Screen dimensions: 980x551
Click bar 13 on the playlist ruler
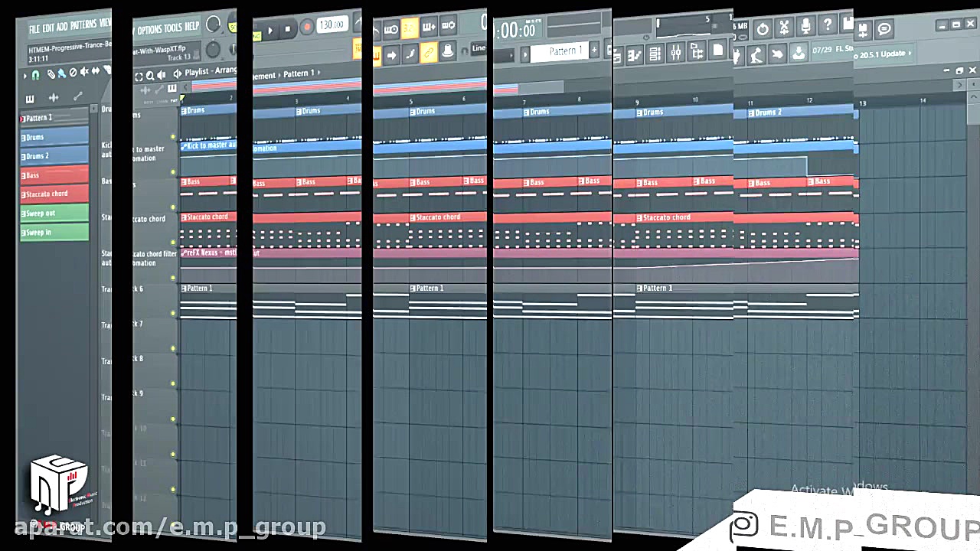pyautogui.click(x=863, y=103)
